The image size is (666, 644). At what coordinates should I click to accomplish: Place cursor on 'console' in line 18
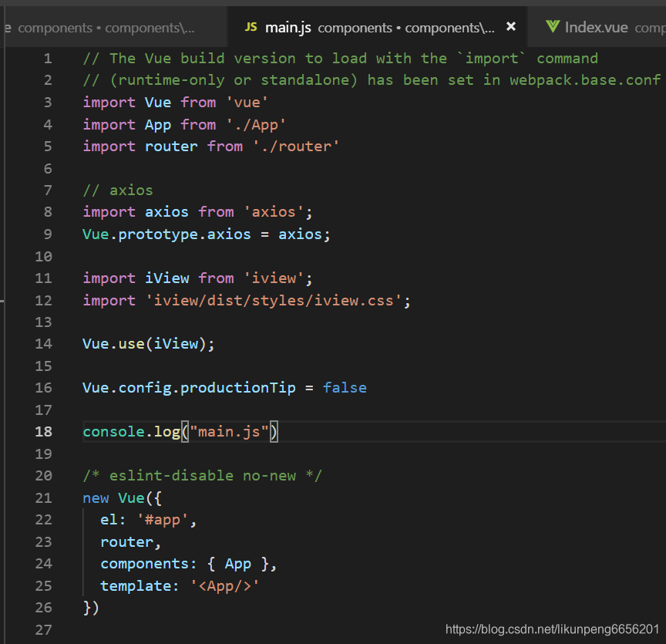click(113, 432)
